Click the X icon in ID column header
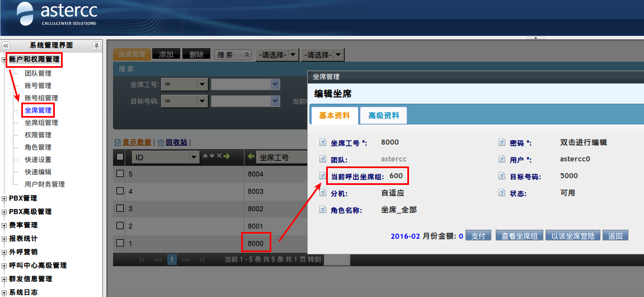Image resolution: width=644 pixels, height=297 pixels. coord(219,157)
